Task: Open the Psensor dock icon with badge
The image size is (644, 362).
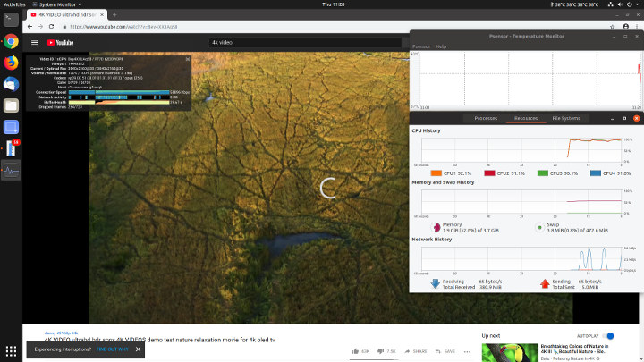Action: [x=11, y=148]
